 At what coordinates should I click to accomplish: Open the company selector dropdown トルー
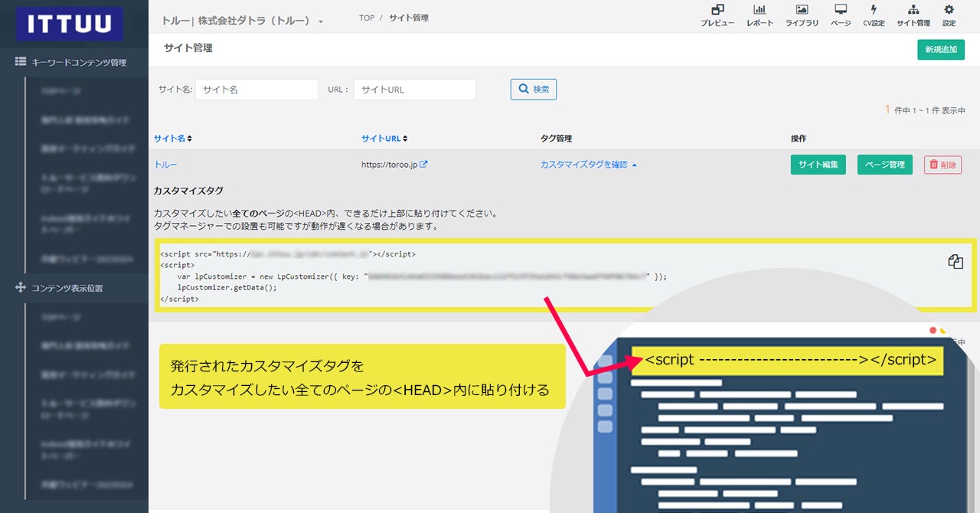243,21
